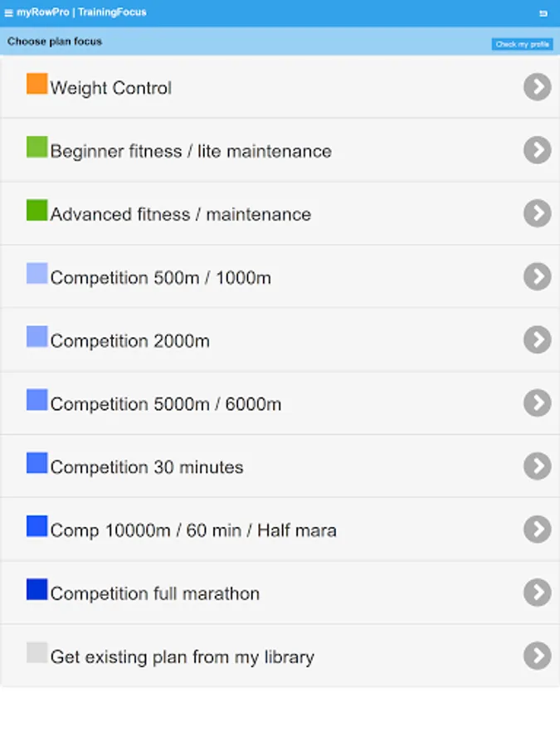The width and height of the screenshot is (560, 747).
Task: Tap chevron for Get existing plan
Action: tap(537, 656)
